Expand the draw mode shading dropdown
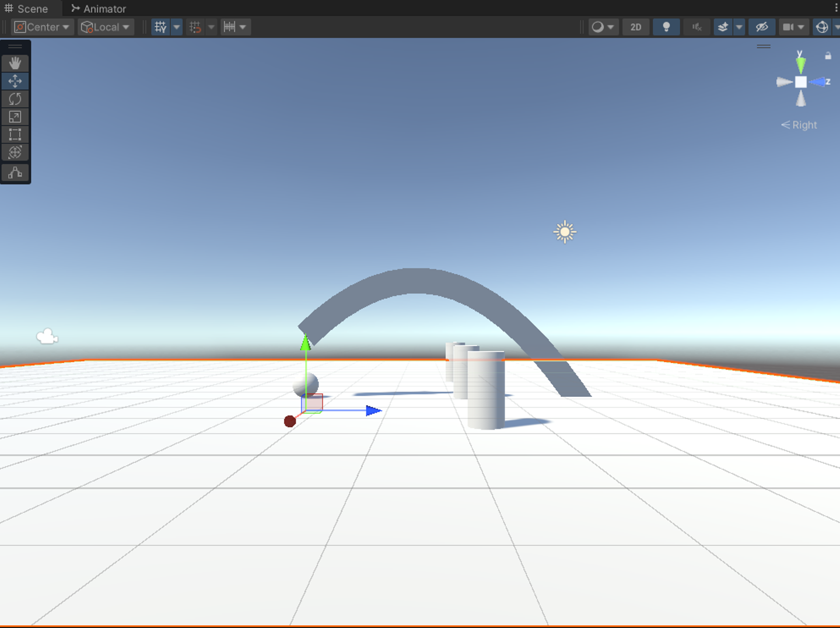840x628 pixels. click(x=603, y=27)
